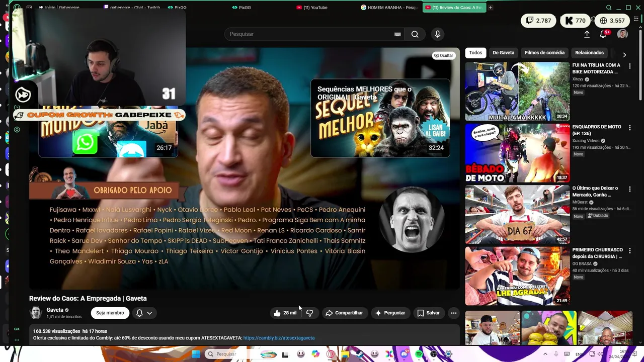644x362 pixels.
Task: Open the cambly.biz/atesextagaveta link
Action: (279, 338)
